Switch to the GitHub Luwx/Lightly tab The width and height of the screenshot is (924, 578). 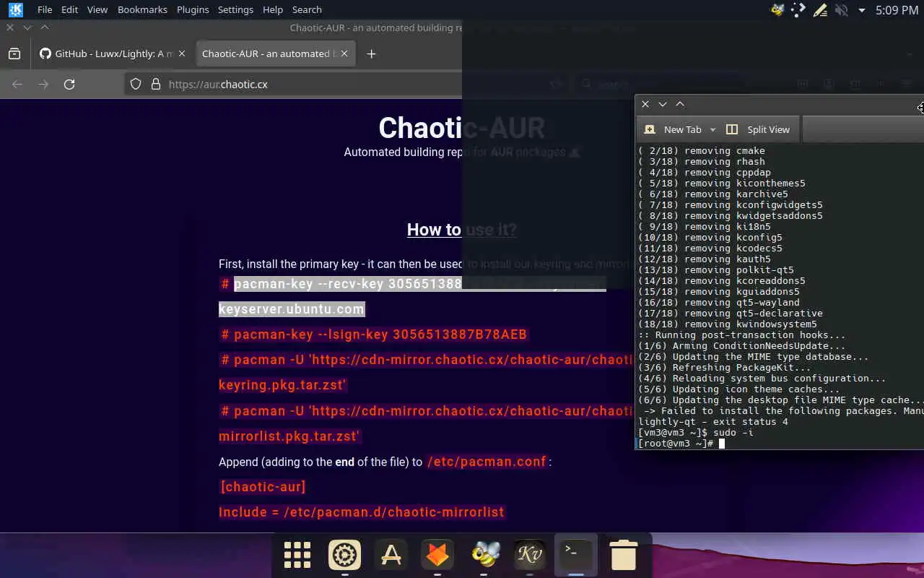click(x=107, y=53)
